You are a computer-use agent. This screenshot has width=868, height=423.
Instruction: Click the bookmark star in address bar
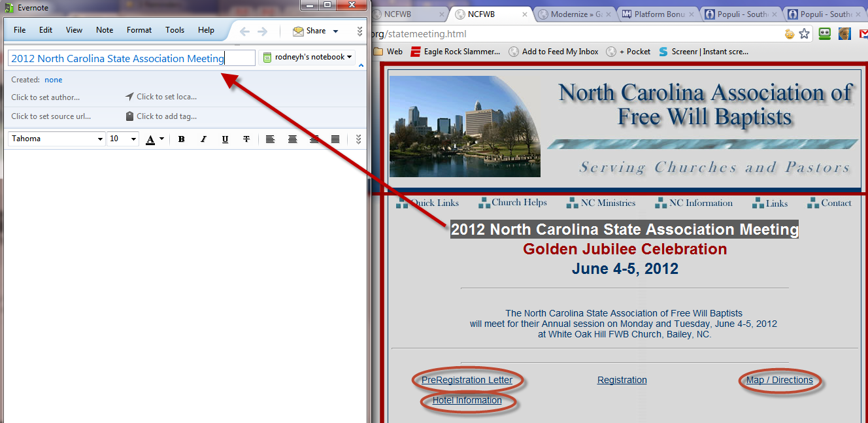coord(805,34)
